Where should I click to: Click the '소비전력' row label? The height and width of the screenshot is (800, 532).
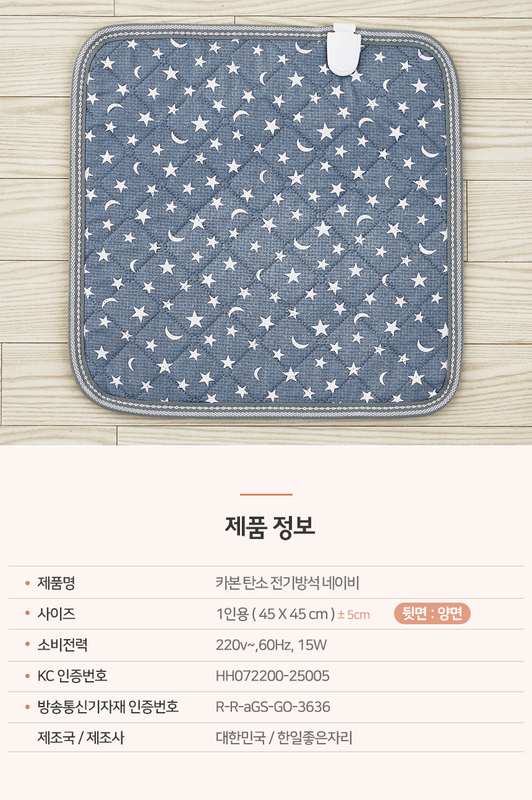(62, 645)
